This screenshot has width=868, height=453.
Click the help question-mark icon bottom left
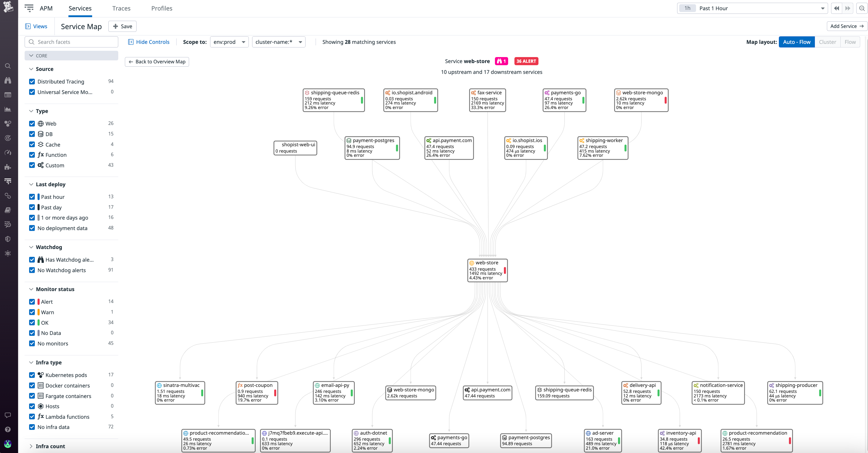8,429
